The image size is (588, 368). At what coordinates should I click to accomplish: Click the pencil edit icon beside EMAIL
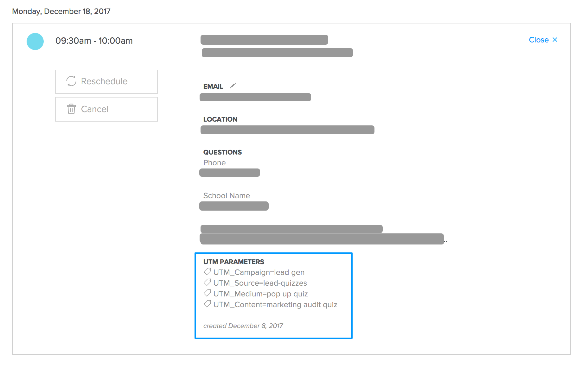click(233, 86)
